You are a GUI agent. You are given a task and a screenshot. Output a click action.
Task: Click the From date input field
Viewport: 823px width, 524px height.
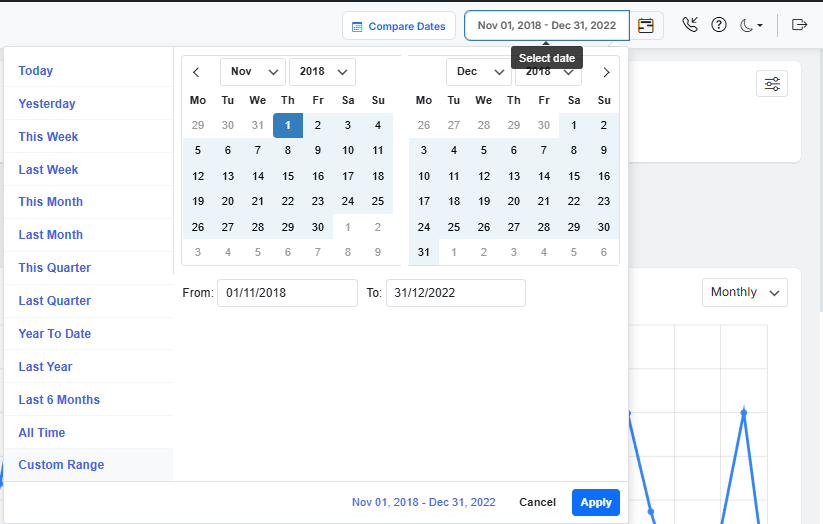click(287, 293)
